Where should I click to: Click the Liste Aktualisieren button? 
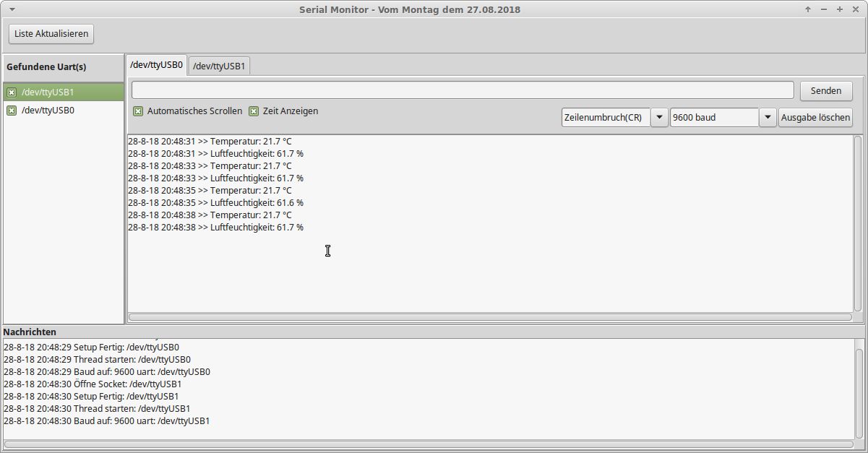(x=51, y=33)
